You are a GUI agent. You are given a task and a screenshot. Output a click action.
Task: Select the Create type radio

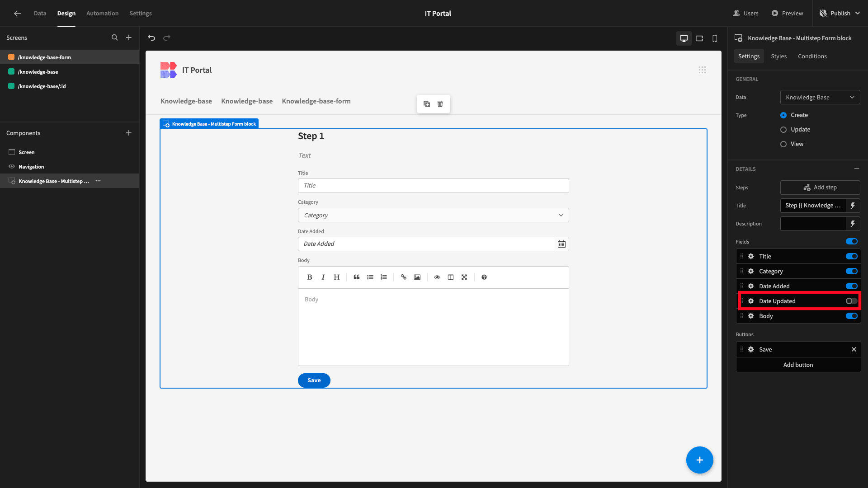coord(783,115)
